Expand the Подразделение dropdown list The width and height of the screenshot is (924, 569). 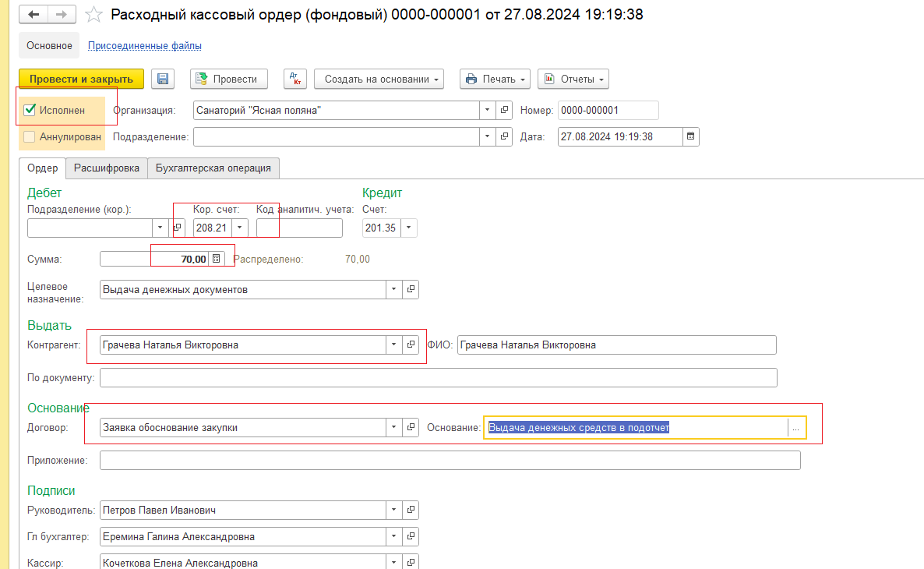pyautogui.click(x=488, y=137)
